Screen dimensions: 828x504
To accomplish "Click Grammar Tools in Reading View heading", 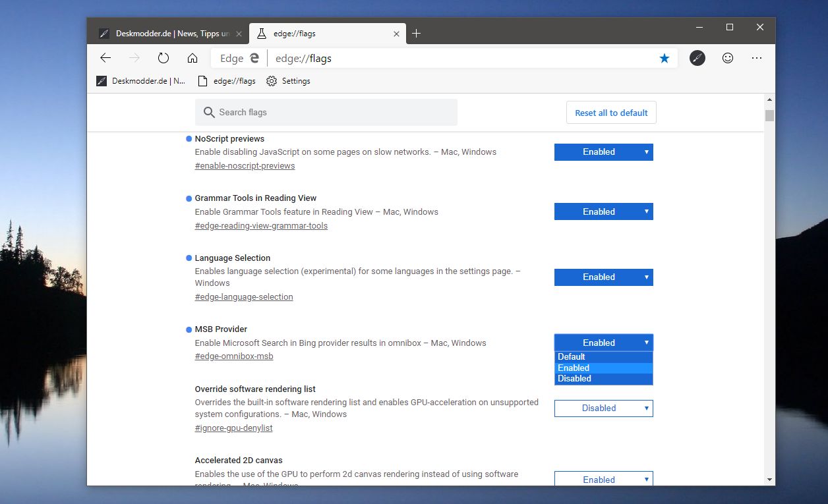I will [x=256, y=198].
